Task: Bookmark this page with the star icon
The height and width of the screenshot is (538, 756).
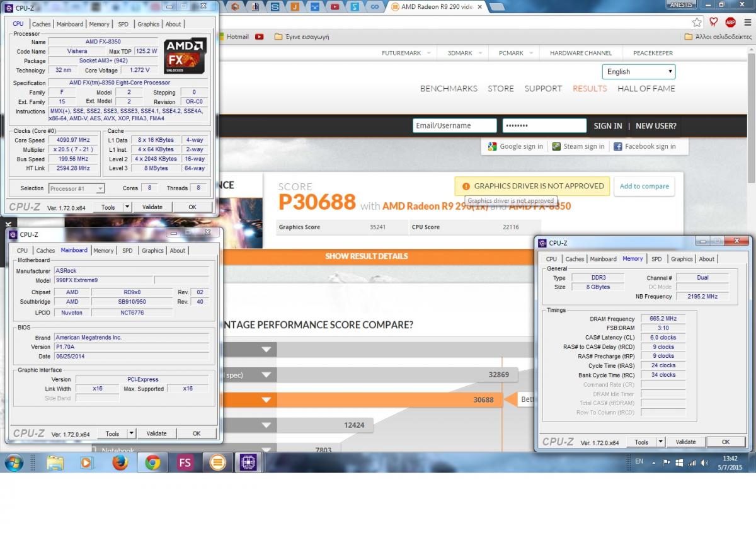Action: (x=697, y=22)
